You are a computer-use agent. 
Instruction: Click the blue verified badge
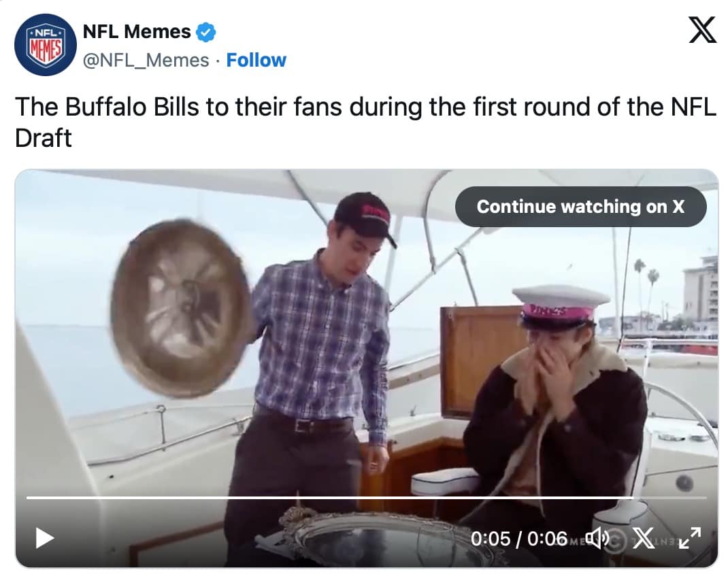206,31
